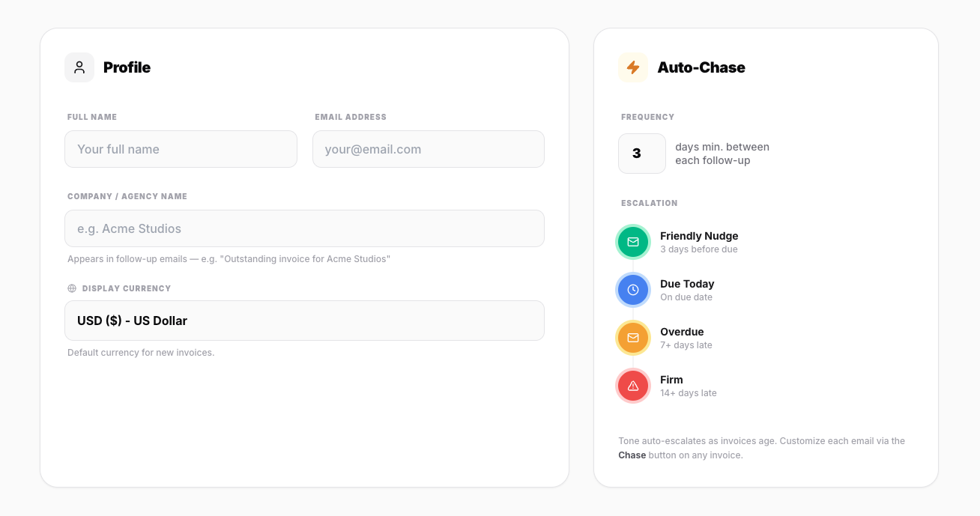Image resolution: width=980 pixels, height=516 pixels.
Task: Click the bold Chase text in footer note
Action: (x=632, y=455)
